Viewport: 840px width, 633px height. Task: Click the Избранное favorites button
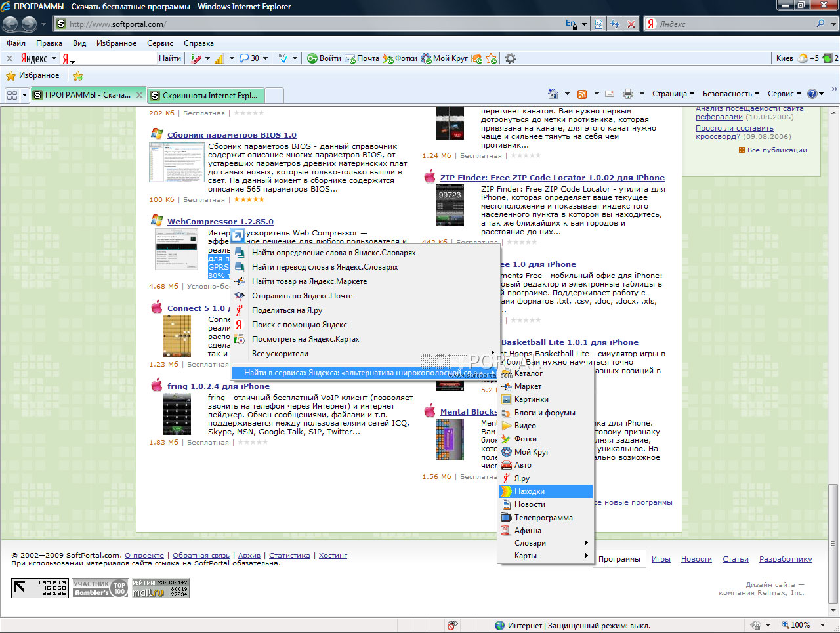(33, 75)
